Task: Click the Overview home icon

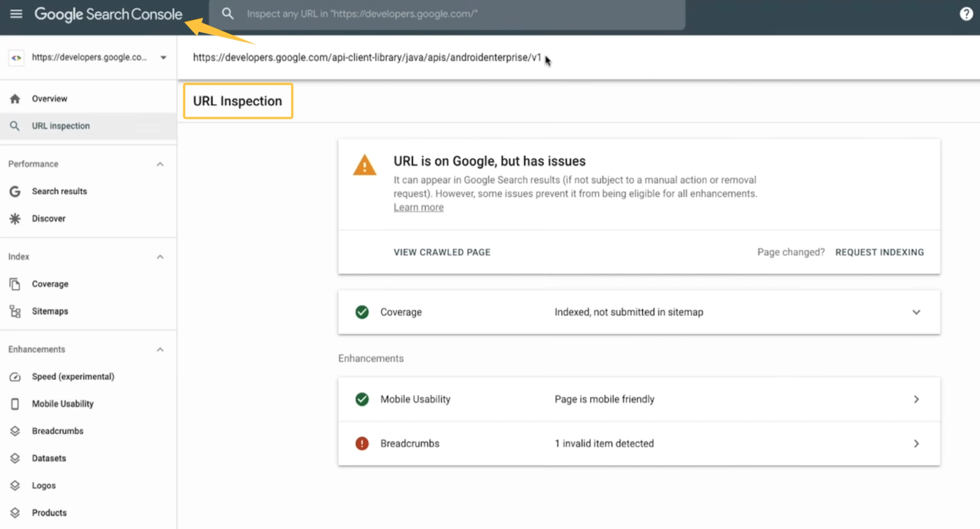Action: tap(15, 99)
